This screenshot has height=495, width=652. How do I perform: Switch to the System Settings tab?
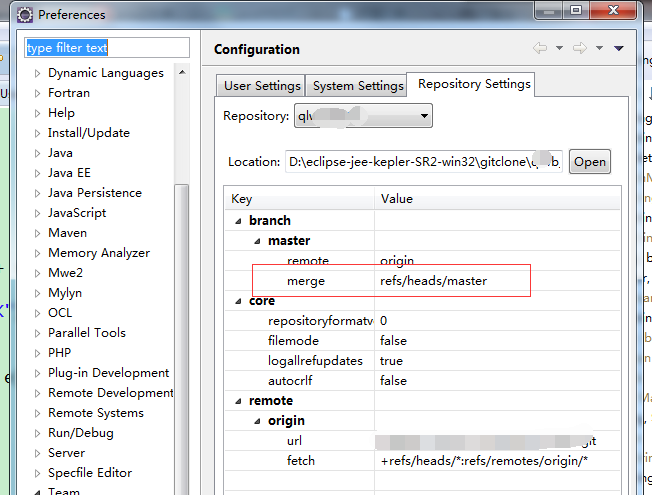357,86
